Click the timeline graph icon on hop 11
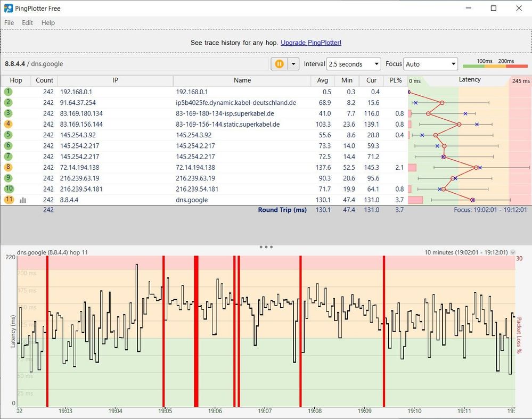 tap(23, 200)
